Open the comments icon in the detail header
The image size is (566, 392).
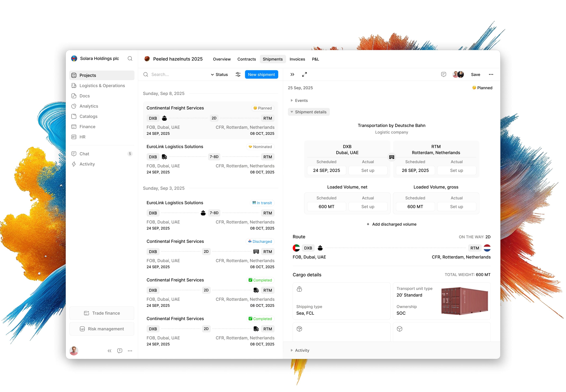click(443, 74)
